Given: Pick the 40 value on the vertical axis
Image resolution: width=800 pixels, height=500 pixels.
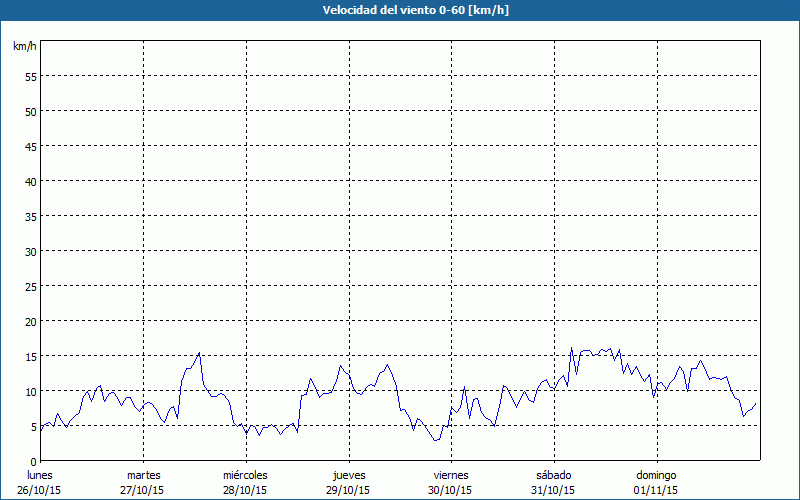Looking at the screenshot, I should pos(30,181).
